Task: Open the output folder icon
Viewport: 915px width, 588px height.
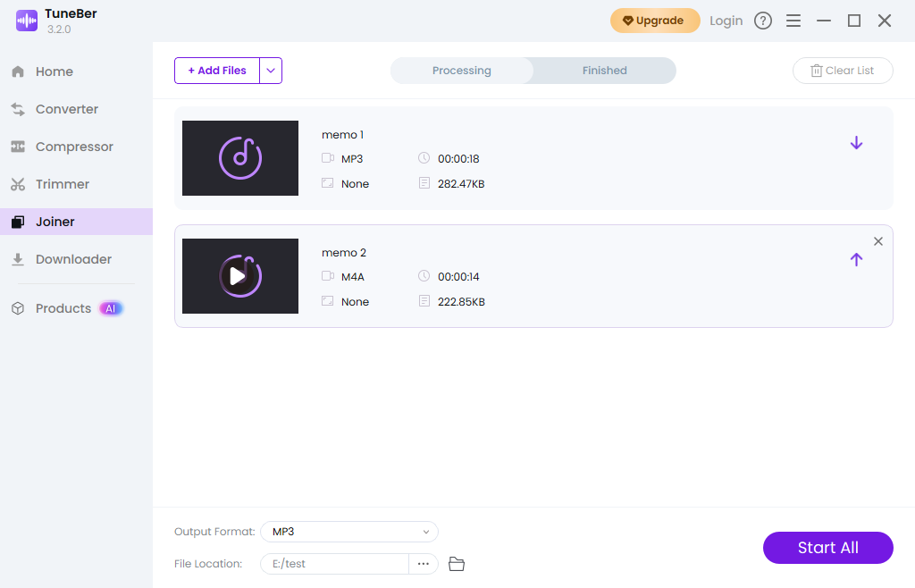Action: point(457,564)
